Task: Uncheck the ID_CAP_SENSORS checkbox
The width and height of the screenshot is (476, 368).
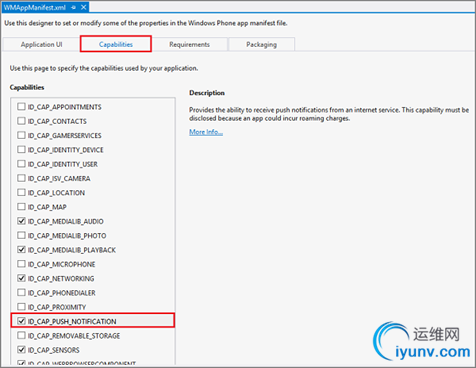Action: coord(21,350)
